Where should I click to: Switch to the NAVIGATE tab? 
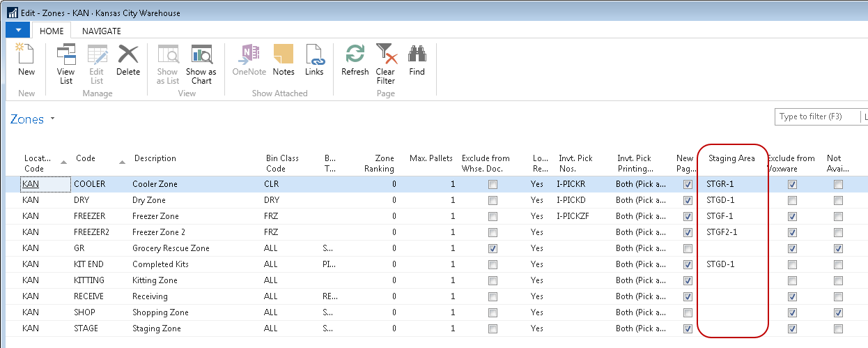pos(101,31)
